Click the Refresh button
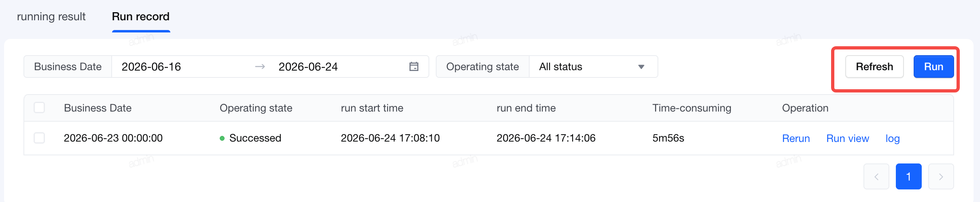Screen dimensions: 980x202 pyautogui.click(x=874, y=67)
